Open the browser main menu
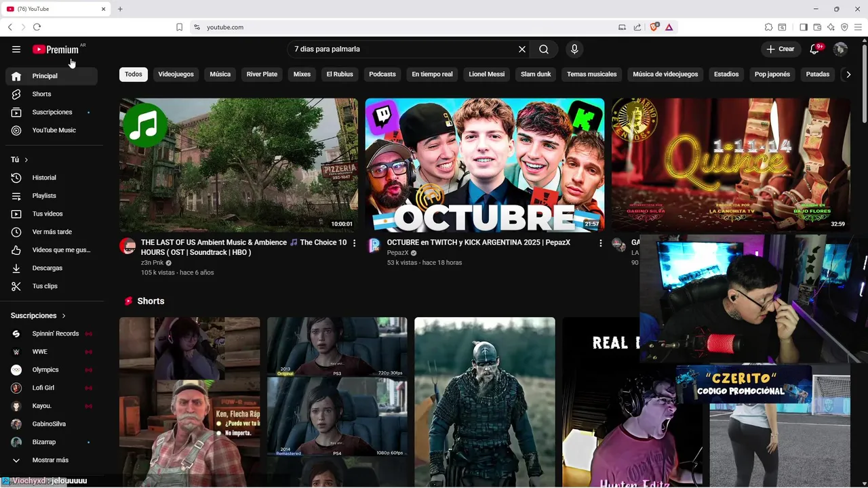Image resolution: width=868 pixels, height=488 pixels. pyautogui.click(x=858, y=27)
